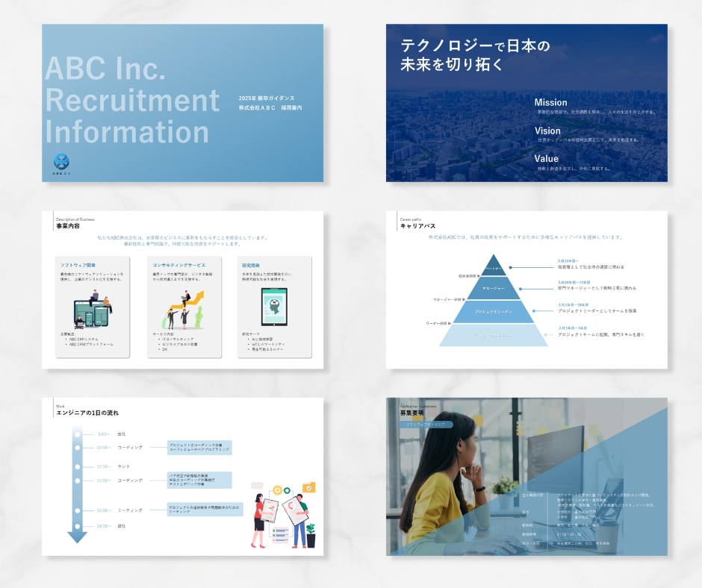Click the 'マネージャー' tier of the pyramid
702x588 pixels.
coord(494,289)
